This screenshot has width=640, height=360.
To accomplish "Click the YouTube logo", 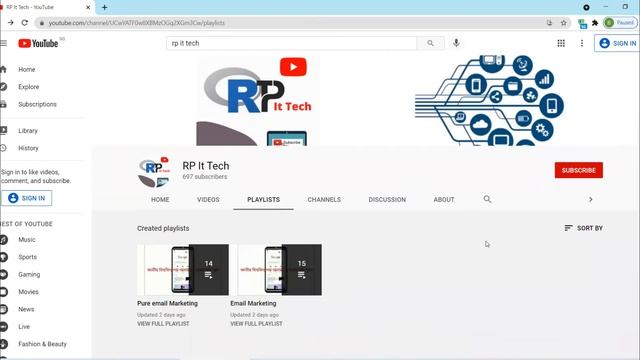I will point(38,43).
